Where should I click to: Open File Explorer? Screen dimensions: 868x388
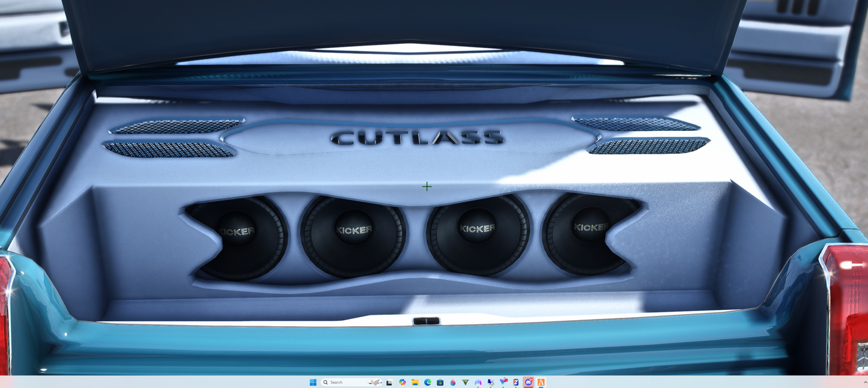[414, 382]
